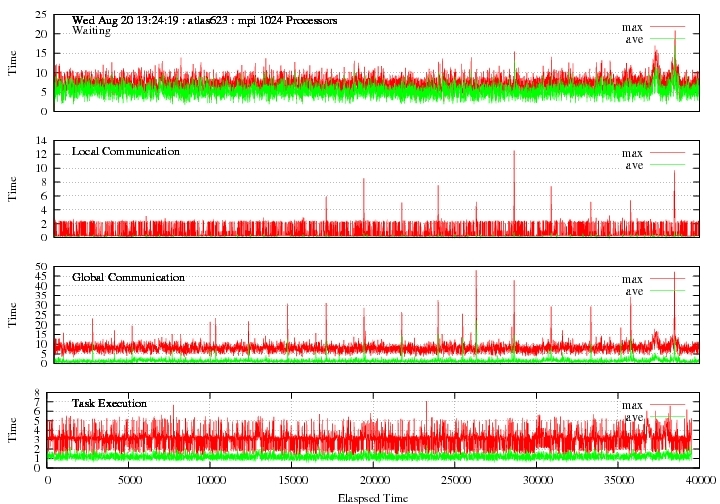720x504 pixels.
Task: Click 'ave' legend entry in Global Communication panel
Action: point(634,291)
